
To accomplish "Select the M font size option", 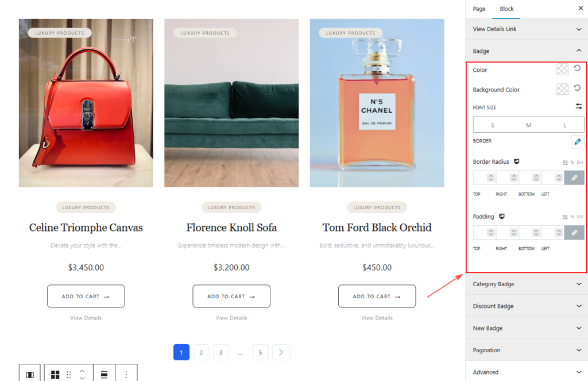I will click(x=528, y=125).
